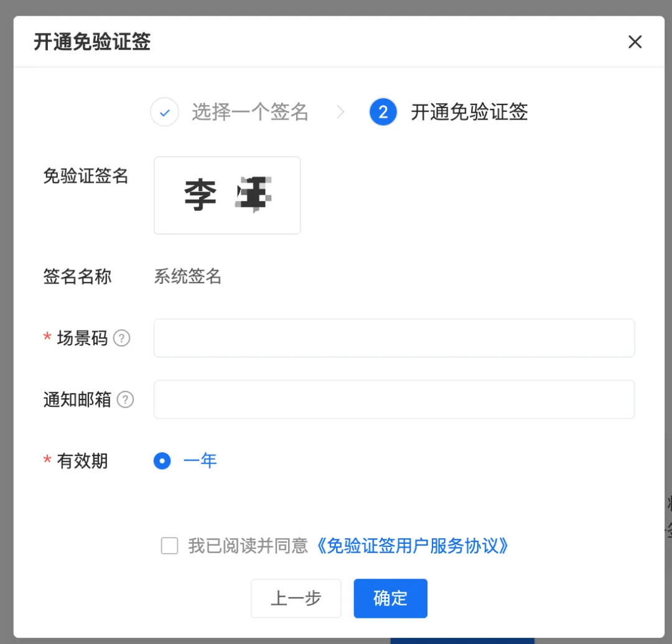Tick the 我已阅读并同意 agreement checkbox
Viewport: 672px width, 644px height.
(x=169, y=546)
